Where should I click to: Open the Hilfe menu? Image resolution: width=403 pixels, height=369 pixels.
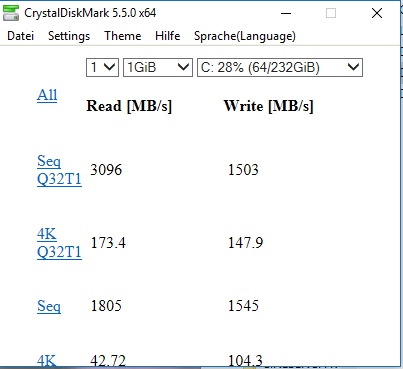click(168, 36)
